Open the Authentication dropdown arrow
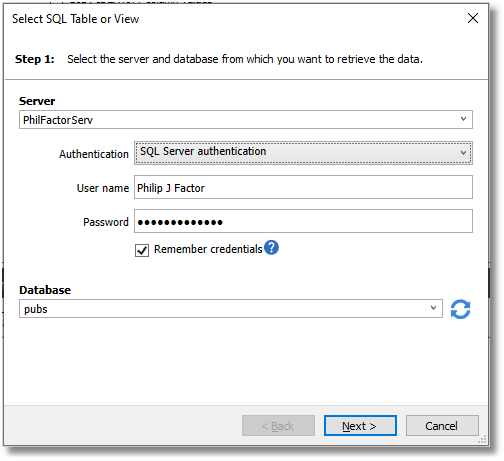 pyautogui.click(x=463, y=153)
